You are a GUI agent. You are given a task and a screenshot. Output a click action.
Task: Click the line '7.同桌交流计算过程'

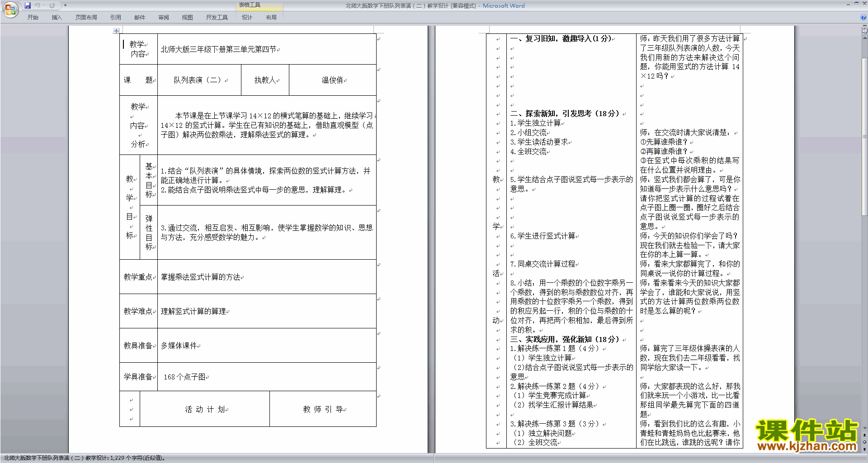542,264
